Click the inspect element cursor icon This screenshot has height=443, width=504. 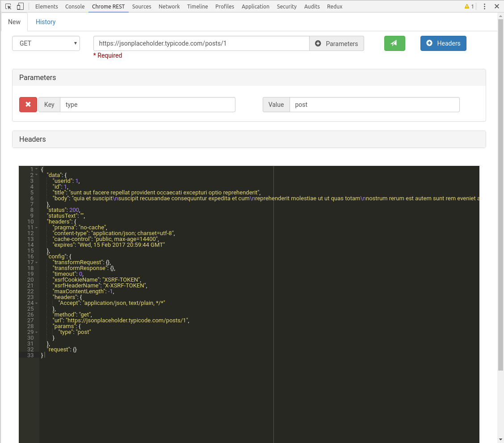pyautogui.click(x=8, y=6)
